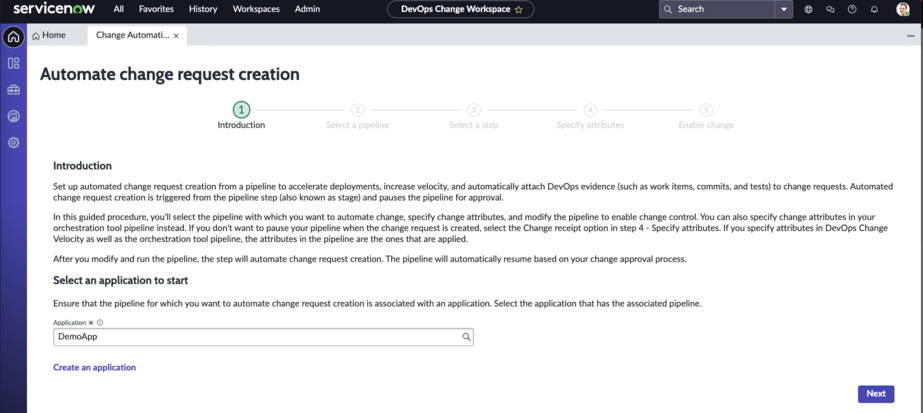Viewport: 923px width, 413px height.
Task: Click step 5 Enable change
Action: point(706,116)
